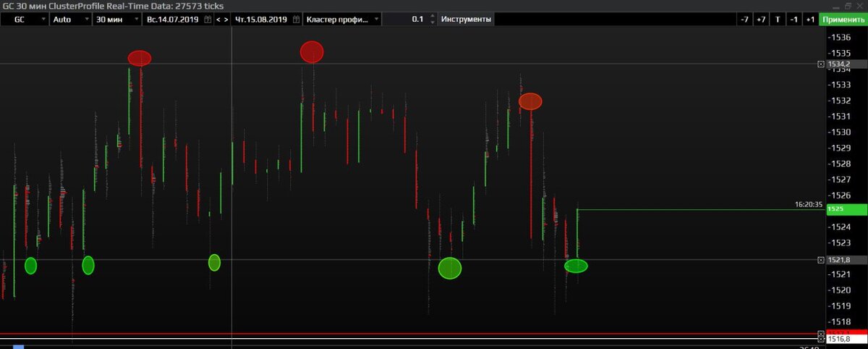Remove the 1534,2 price level with its X
Image resolution: width=868 pixels, height=349 pixels.
[x=820, y=64]
